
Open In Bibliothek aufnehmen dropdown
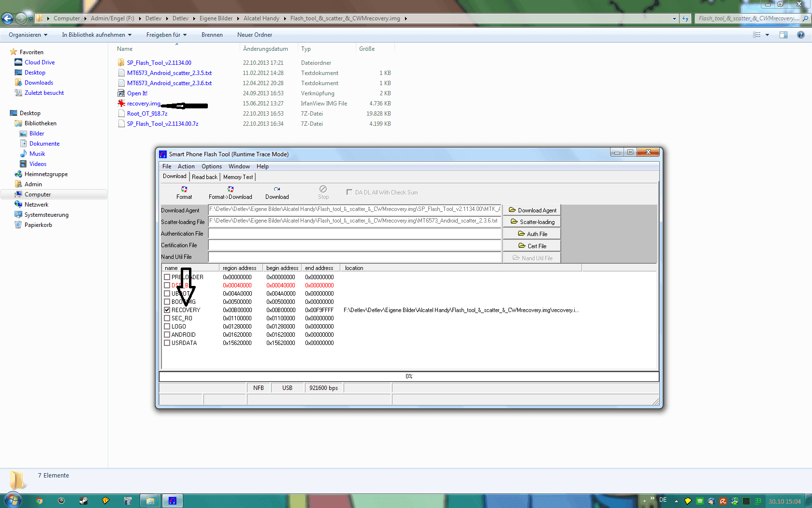click(97, 35)
